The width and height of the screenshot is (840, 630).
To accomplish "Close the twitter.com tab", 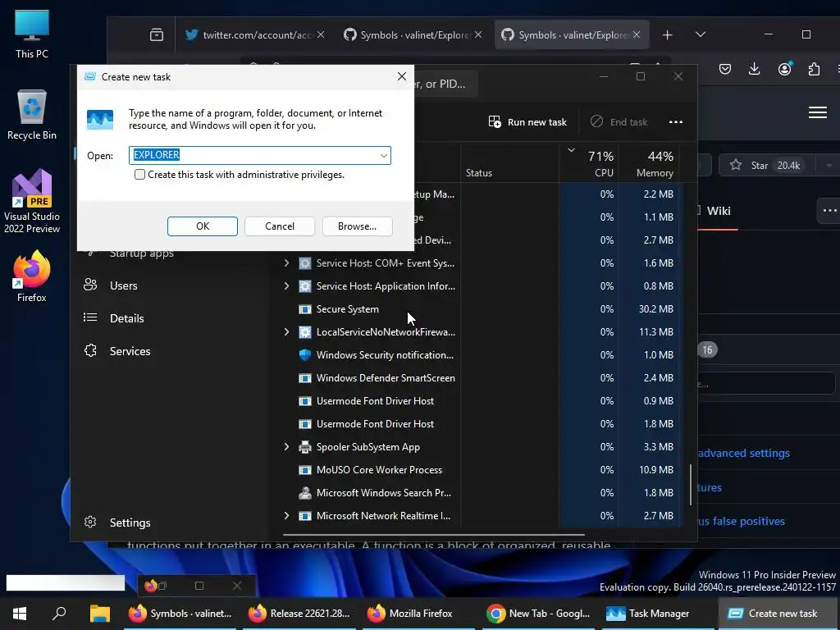I will (321, 34).
